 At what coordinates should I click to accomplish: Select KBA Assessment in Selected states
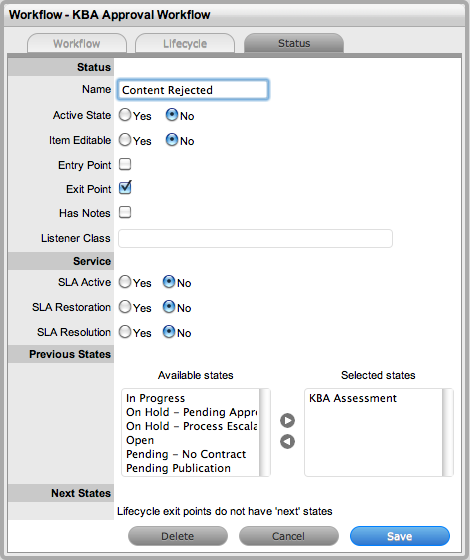pyautogui.click(x=352, y=398)
